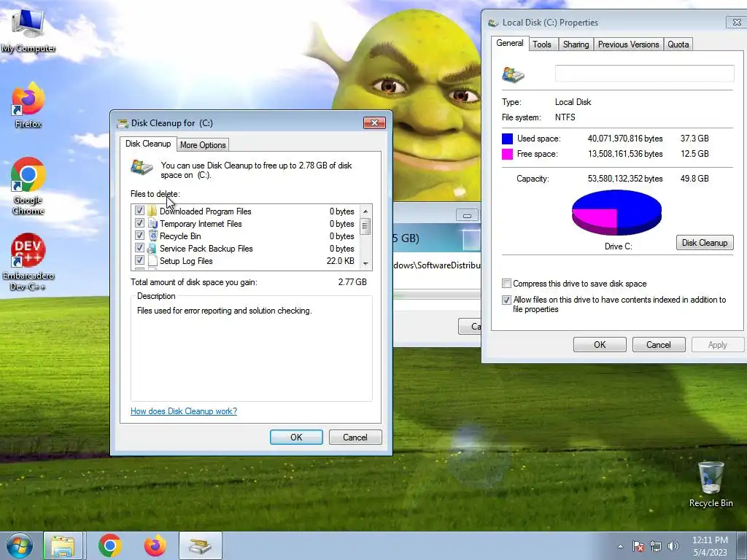Screen dimensions: 747x560
Task: Click the Local Disk Properties title bar icon
Action: tap(494, 23)
